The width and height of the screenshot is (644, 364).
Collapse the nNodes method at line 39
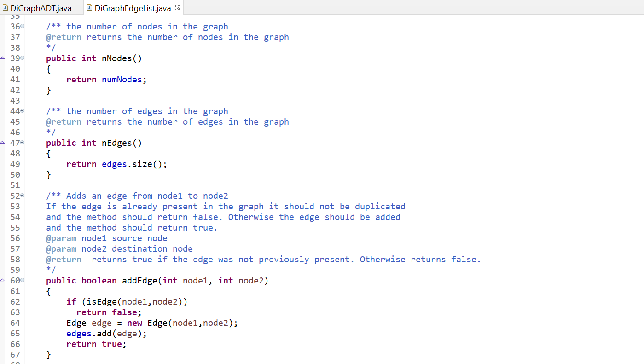22,58
